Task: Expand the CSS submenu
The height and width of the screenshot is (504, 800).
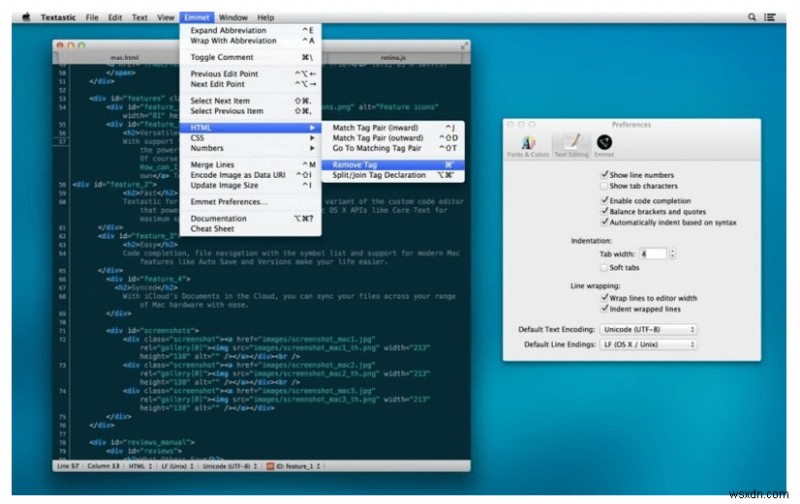Action: coord(251,138)
